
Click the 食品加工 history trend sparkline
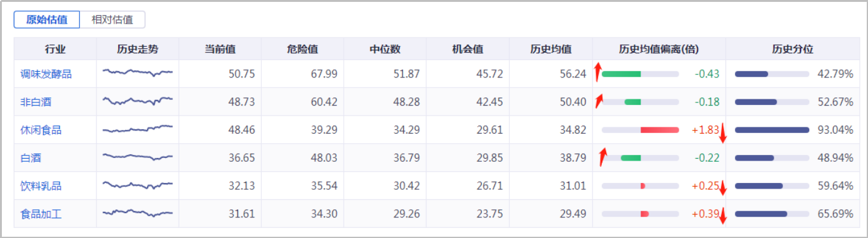tap(137, 213)
